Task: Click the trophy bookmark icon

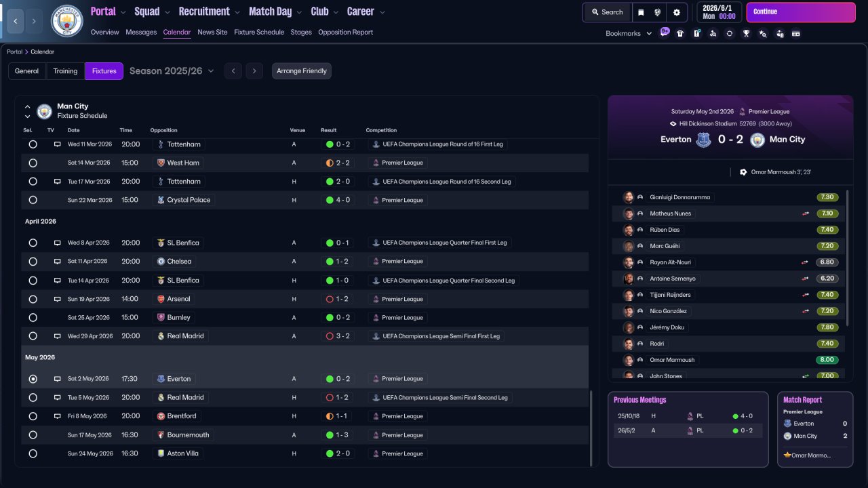Action: coord(746,33)
